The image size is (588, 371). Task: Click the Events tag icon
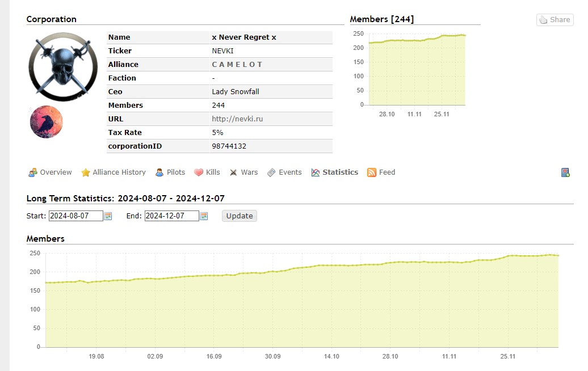pyautogui.click(x=271, y=172)
